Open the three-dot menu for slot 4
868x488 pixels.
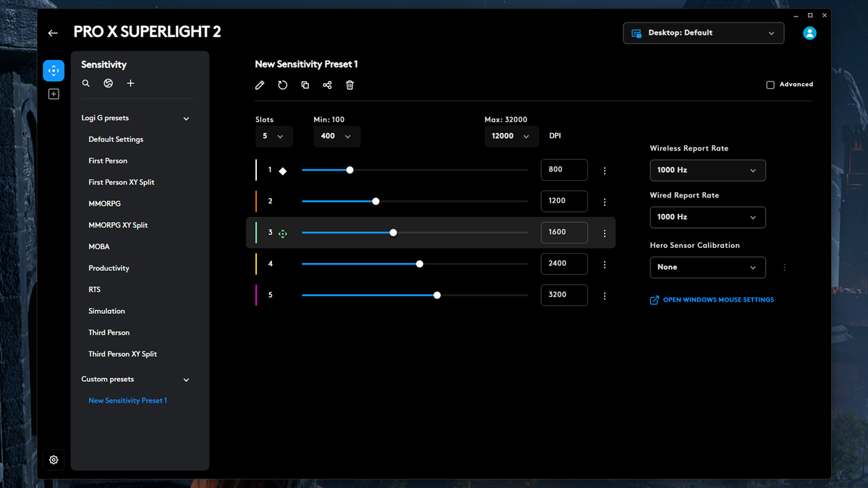605,265
